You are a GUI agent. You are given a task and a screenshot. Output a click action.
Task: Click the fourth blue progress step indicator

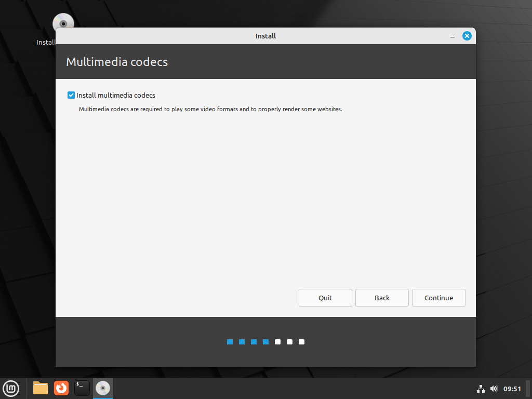coord(266,342)
